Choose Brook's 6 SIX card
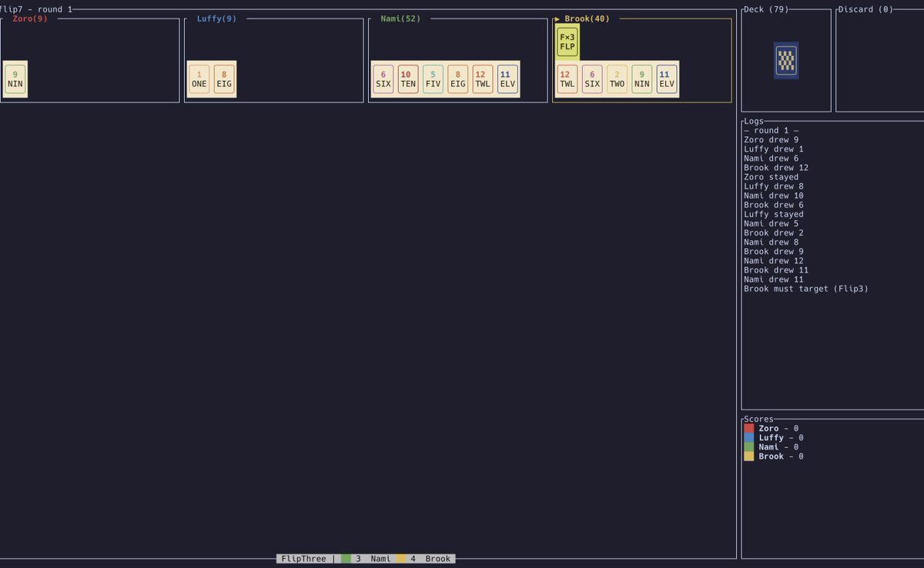The height and width of the screenshot is (568, 924). [x=592, y=79]
